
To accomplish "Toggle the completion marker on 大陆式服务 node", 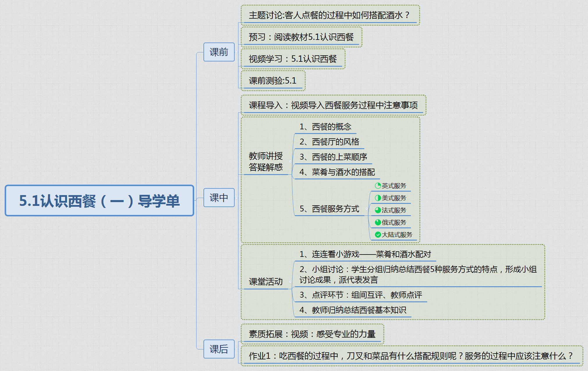I will 378,234.
